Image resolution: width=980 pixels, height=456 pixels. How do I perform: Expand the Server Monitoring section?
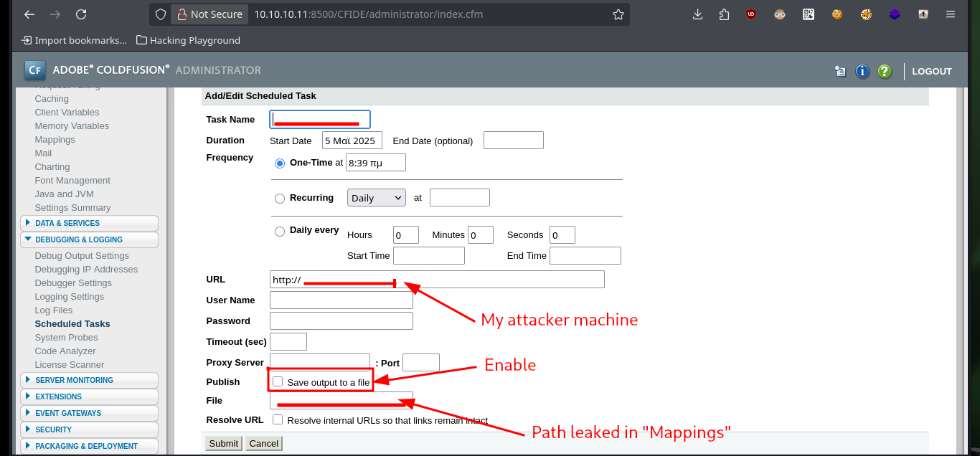(89, 380)
